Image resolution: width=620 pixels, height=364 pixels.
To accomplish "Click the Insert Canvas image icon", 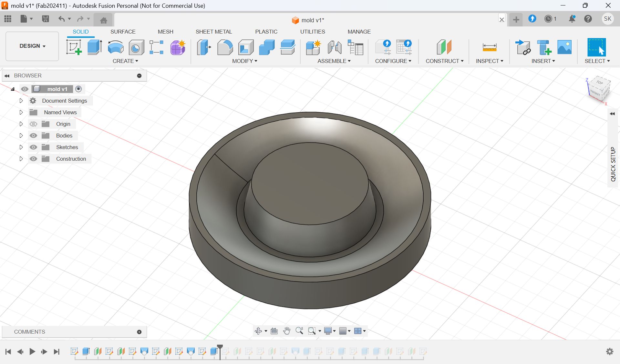I will pos(564,47).
